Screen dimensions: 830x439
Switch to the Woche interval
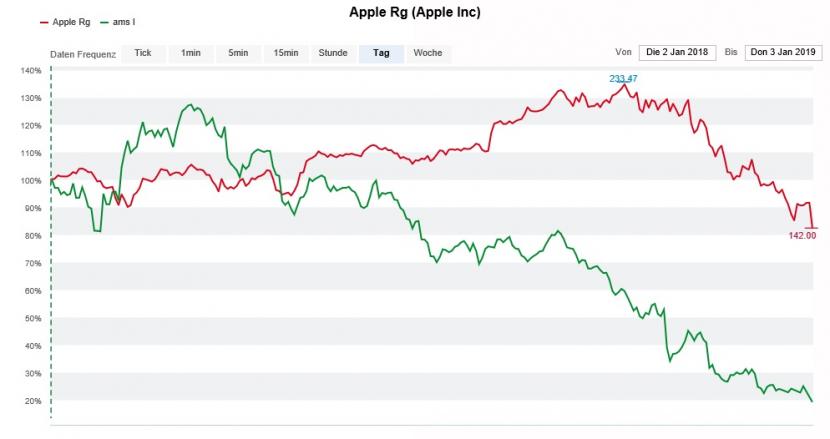[428, 53]
